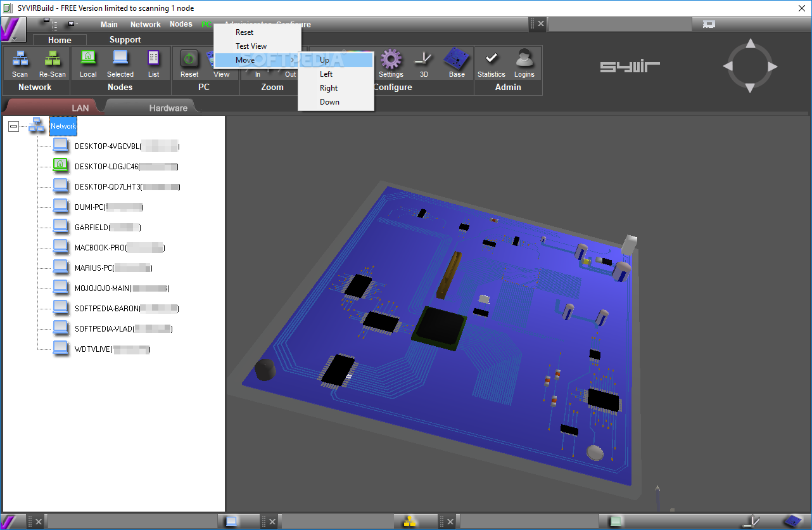Select SOFTPEDIA-BARON in the tree
Screen dimensions: 812x530
(x=127, y=309)
